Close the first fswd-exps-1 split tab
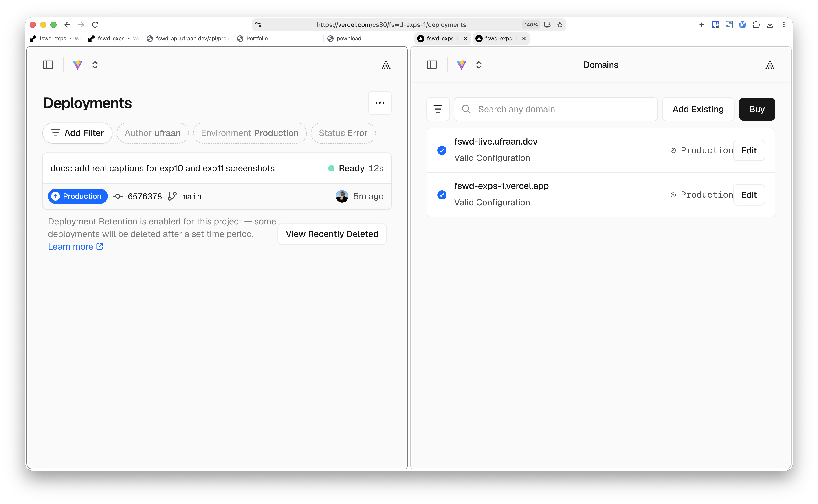Screen dimensions: 818x504 [x=466, y=39]
